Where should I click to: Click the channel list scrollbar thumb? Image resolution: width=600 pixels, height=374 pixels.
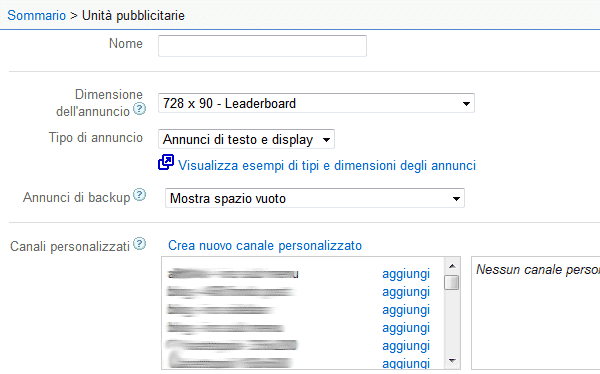(x=452, y=283)
